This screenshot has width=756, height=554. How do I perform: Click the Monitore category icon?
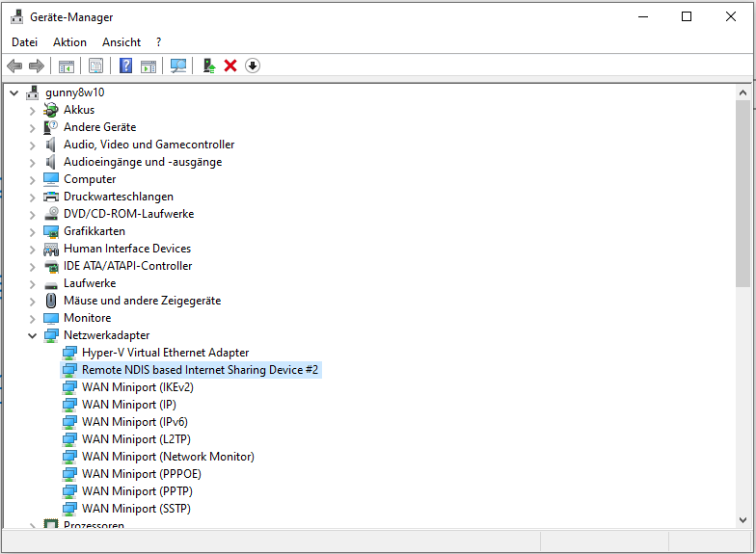pos(50,318)
